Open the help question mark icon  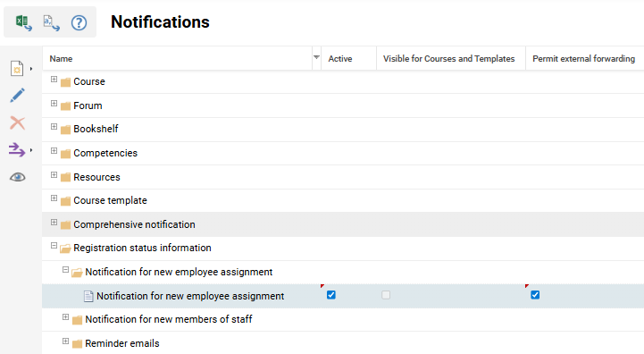[x=79, y=22]
